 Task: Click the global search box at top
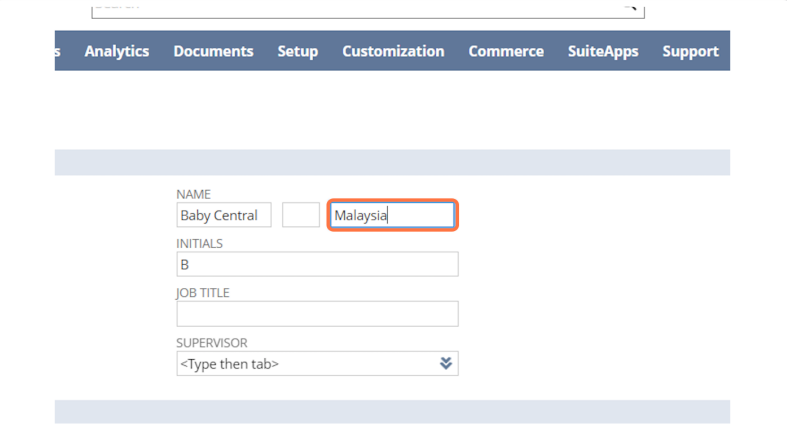368,12
